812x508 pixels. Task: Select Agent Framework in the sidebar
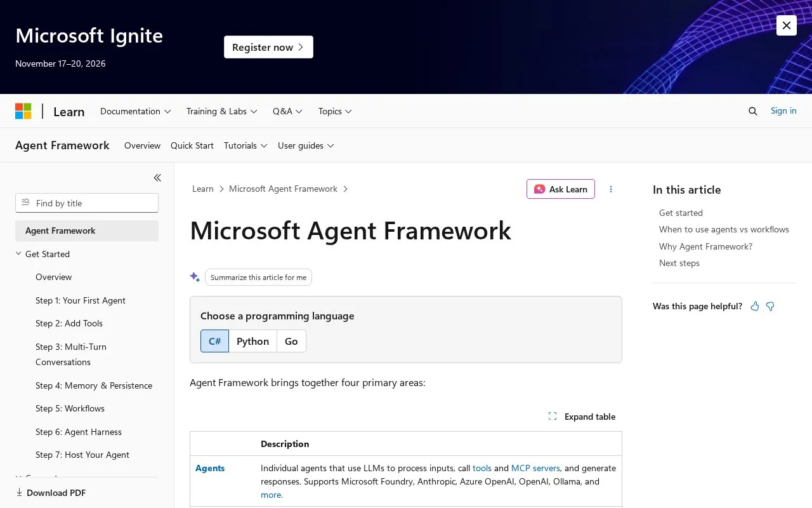(x=87, y=231)
